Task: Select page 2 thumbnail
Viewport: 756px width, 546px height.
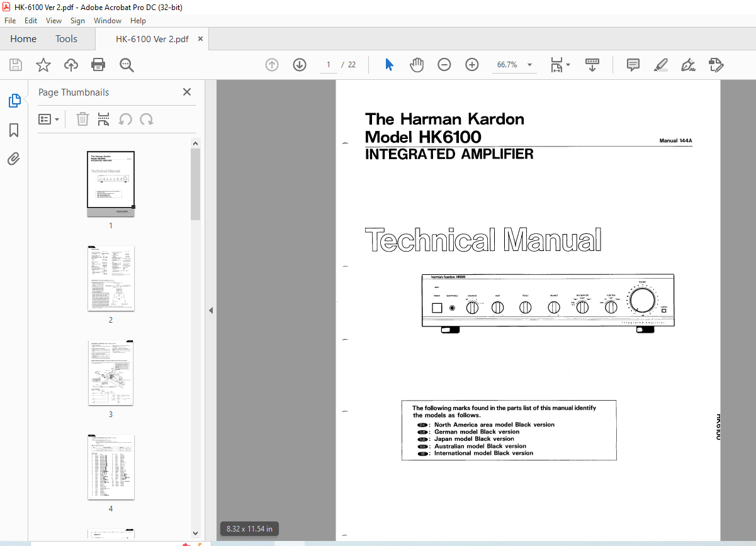Action: tap(111, 278)
